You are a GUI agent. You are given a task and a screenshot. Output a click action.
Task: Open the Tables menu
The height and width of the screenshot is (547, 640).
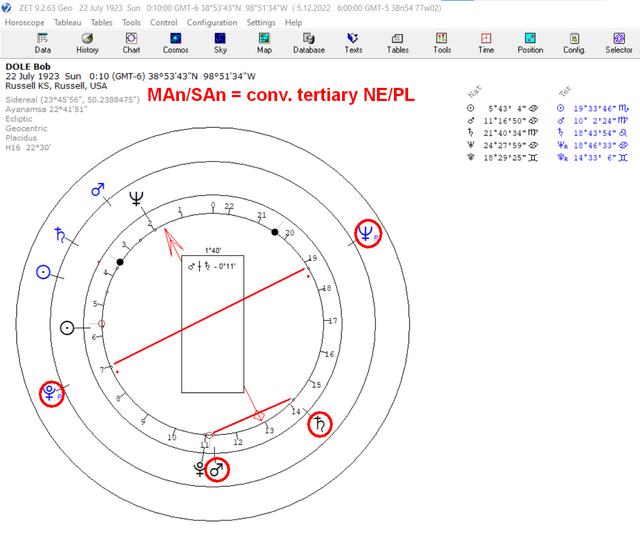[102, 22]
